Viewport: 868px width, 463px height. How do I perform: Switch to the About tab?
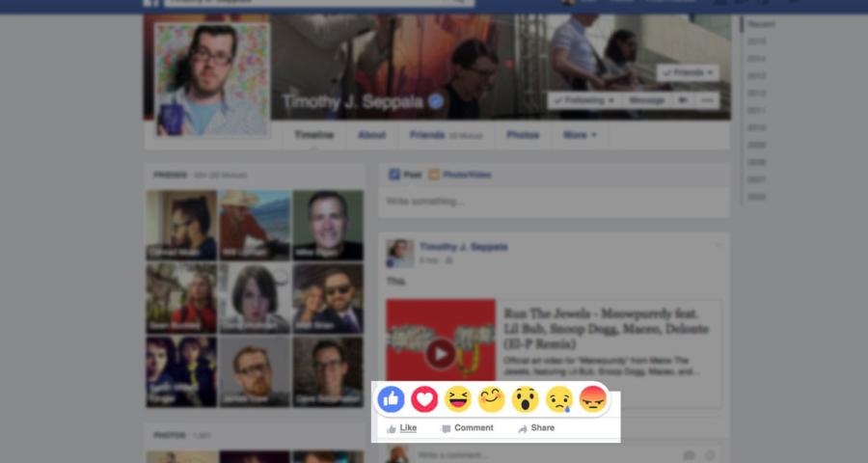[x=371, y=135]
